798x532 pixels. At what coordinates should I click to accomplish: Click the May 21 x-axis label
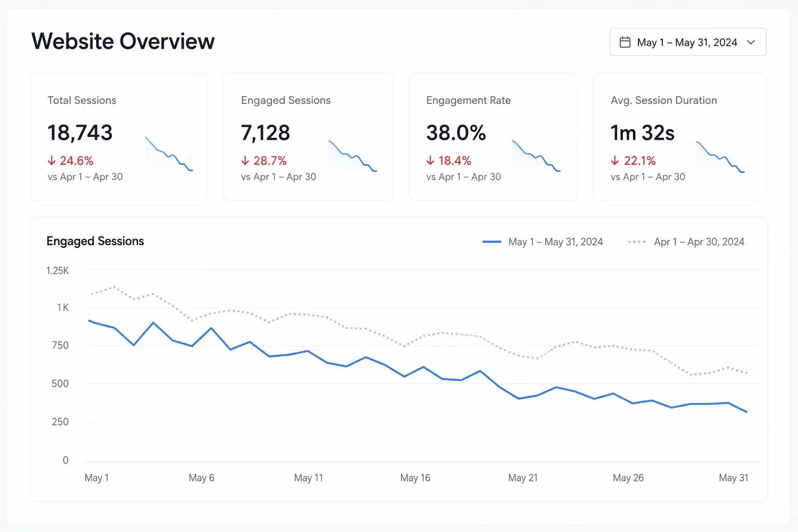(523, 478)
